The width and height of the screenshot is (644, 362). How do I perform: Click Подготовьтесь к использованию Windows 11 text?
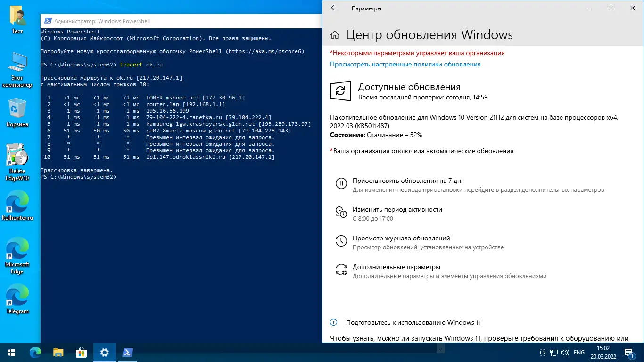pos(413,323)
